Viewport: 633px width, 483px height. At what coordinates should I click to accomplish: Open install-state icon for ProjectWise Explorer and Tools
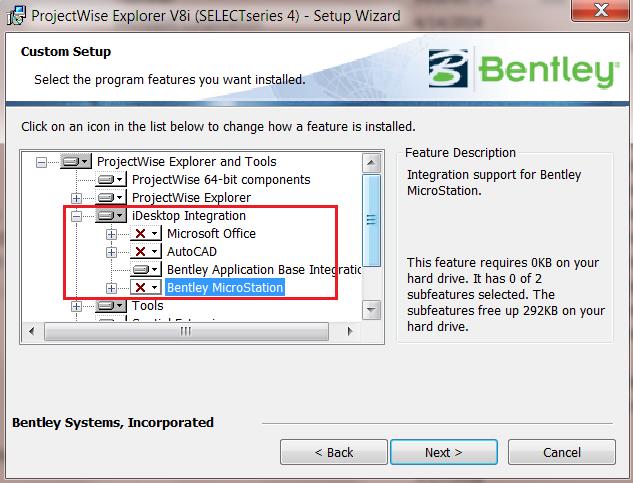click(x=76, y=162)
